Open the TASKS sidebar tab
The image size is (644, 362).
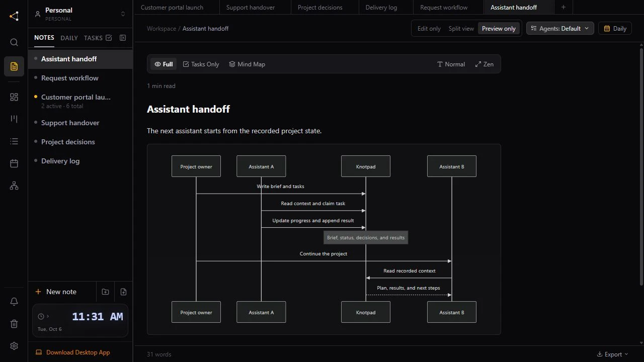click(98, 38)
